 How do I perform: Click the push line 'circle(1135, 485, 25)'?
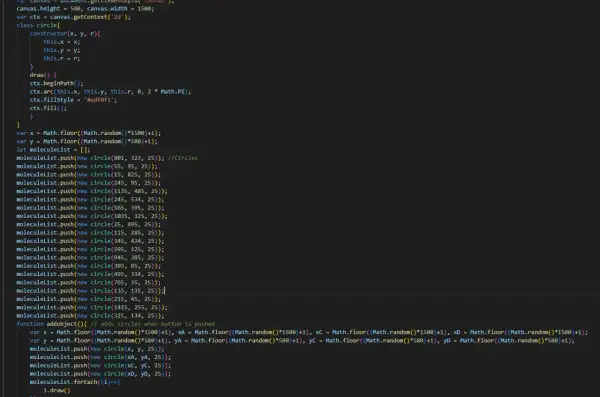(92, 191)
